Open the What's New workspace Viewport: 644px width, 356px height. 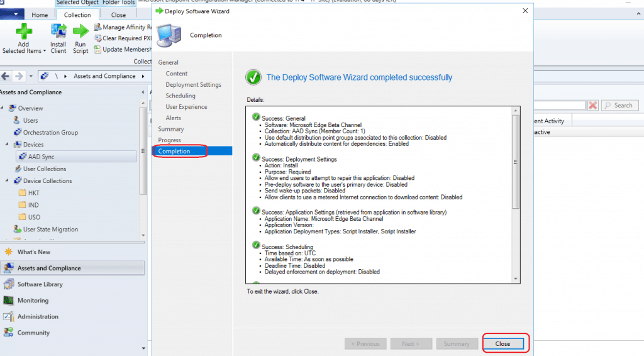[x=34, y=252]
